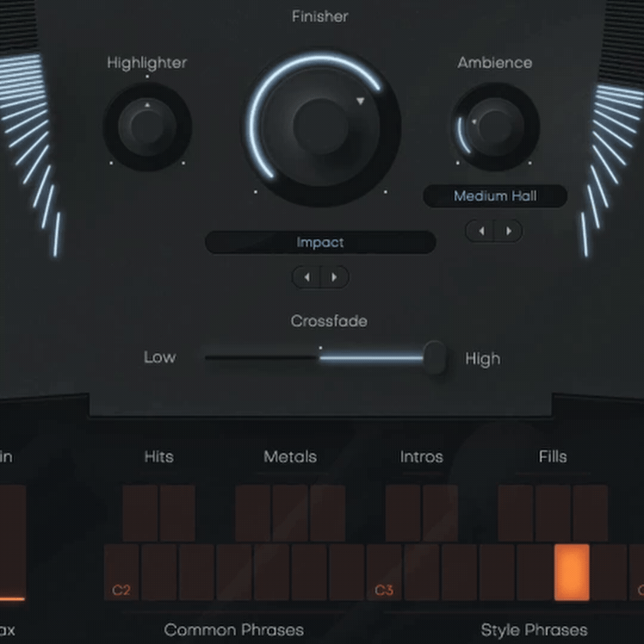
Task: Click the Ambience label
Action: coord(495,63)
